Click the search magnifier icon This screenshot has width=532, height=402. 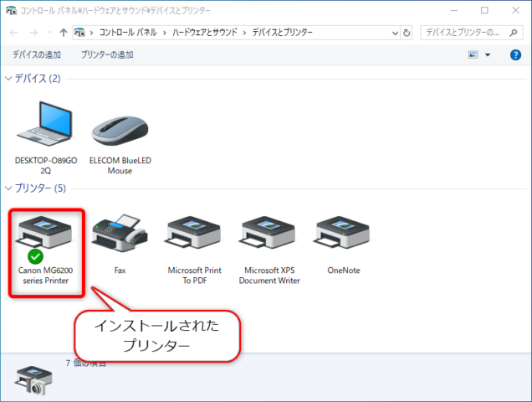point(514,33)
